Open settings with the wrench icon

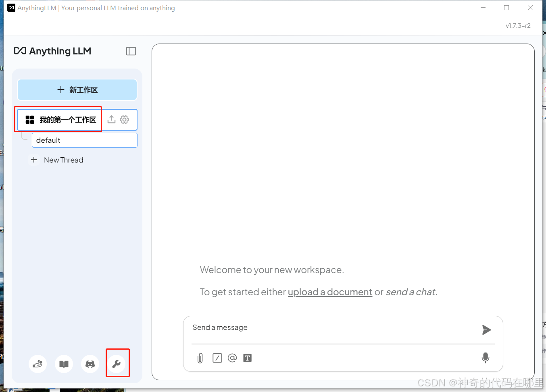(x=117, y=364)
